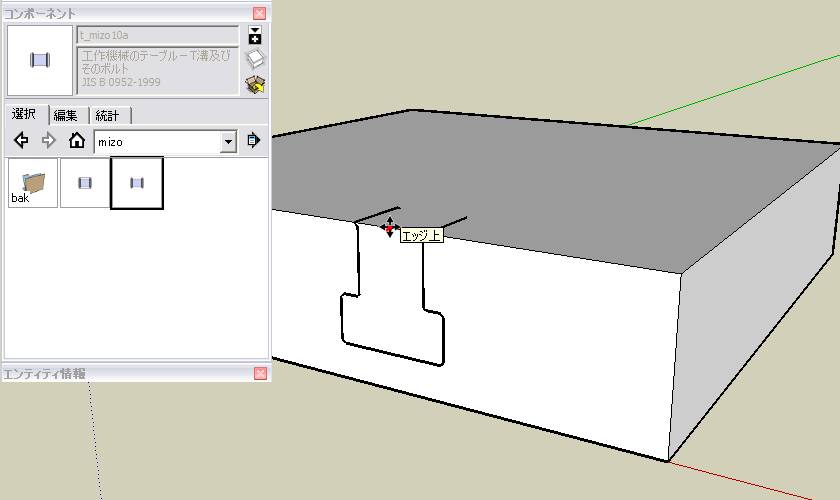Switch to the 統計 tab
This screenshot has height=500, width=840.
point(108,115)
